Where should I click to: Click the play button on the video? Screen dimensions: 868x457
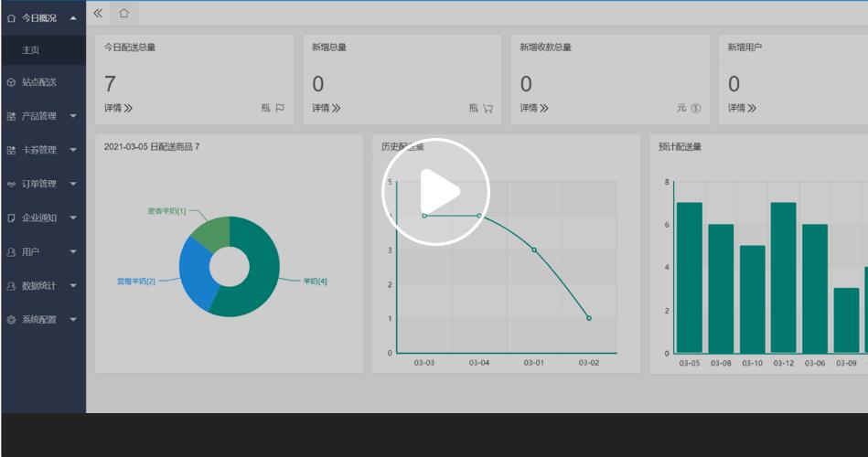(x=435, y=192)
